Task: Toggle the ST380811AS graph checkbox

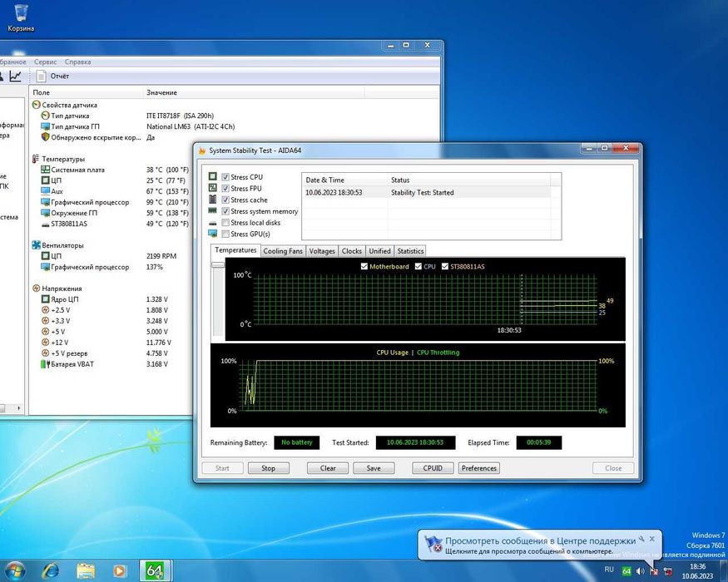Action: tap(445, 266)
